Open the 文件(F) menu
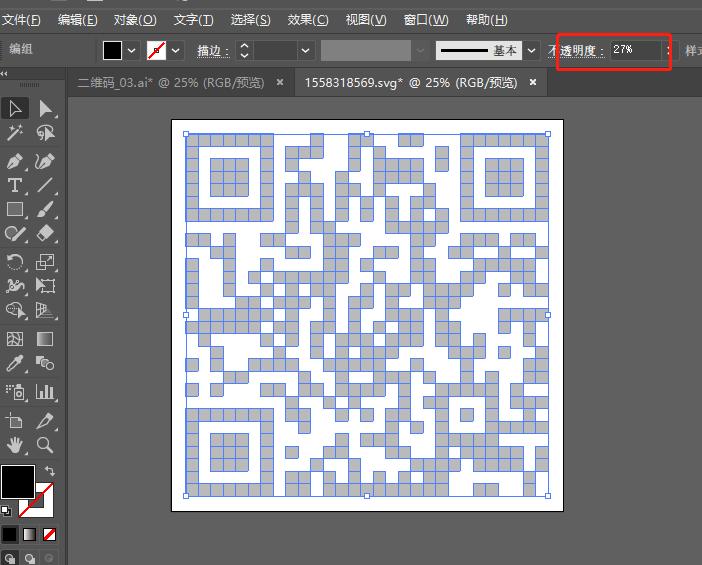The width and height of the screenshot is (702, 565). 21,20
